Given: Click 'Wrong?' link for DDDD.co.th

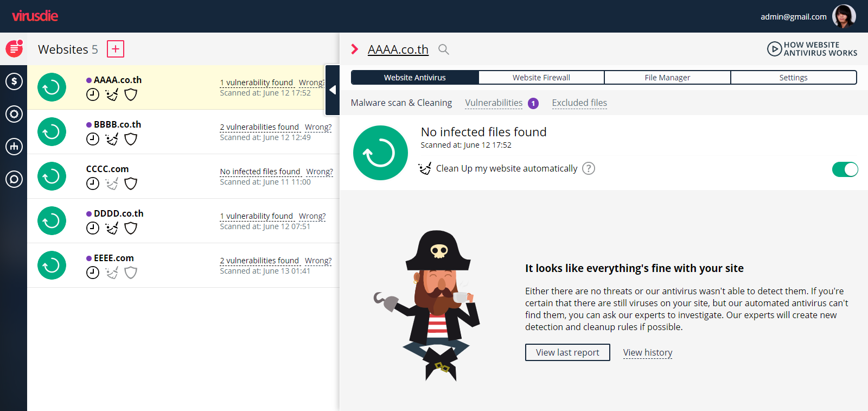Looking at the screenshot, I should coord(312,216).
